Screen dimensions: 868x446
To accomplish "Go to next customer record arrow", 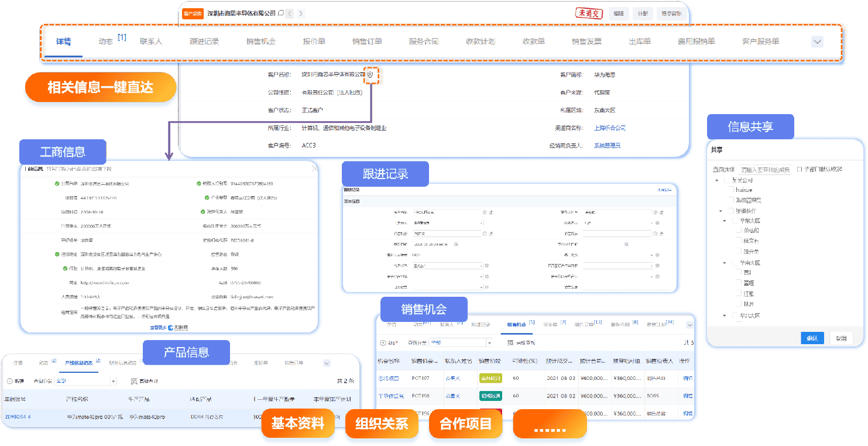I will pos(301,13).
